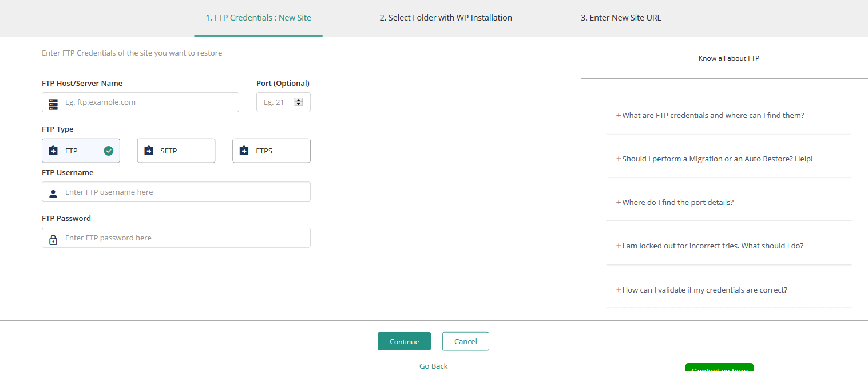Click the user icon in FTP Username field
Screen dimensions: 868x371
[53, 194]
